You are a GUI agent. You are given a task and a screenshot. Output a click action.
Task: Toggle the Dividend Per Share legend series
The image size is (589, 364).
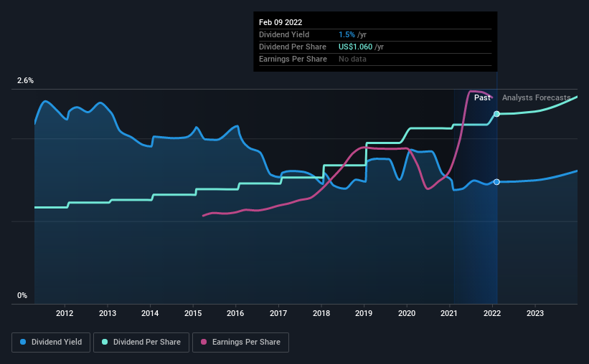point(141,343)
